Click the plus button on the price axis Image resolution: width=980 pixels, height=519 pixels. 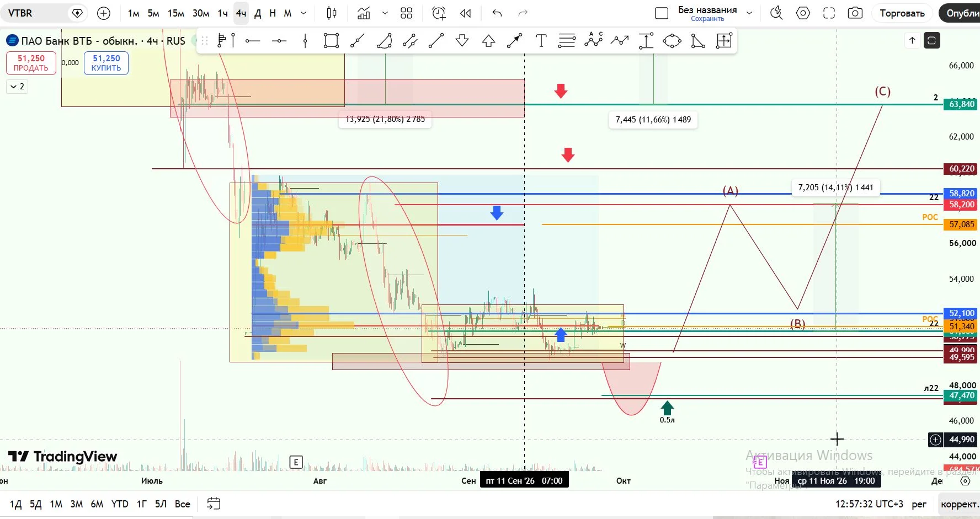pyautogui.click(x=936, y=440)
